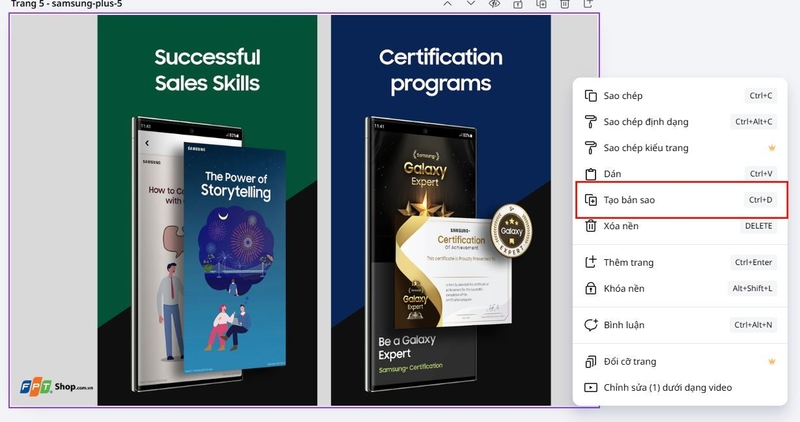Click Xóa nền in context menu
The height and width of the screenshot is (422, 800).
click(680, 226)
